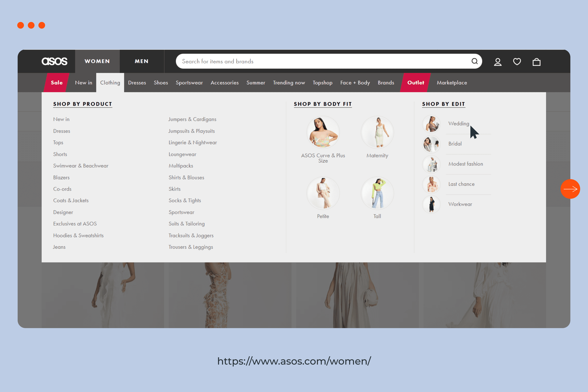The height and width of the screenshot is (392, 588).
Task: Open Suits & Tailoring link
Action: 187,224
